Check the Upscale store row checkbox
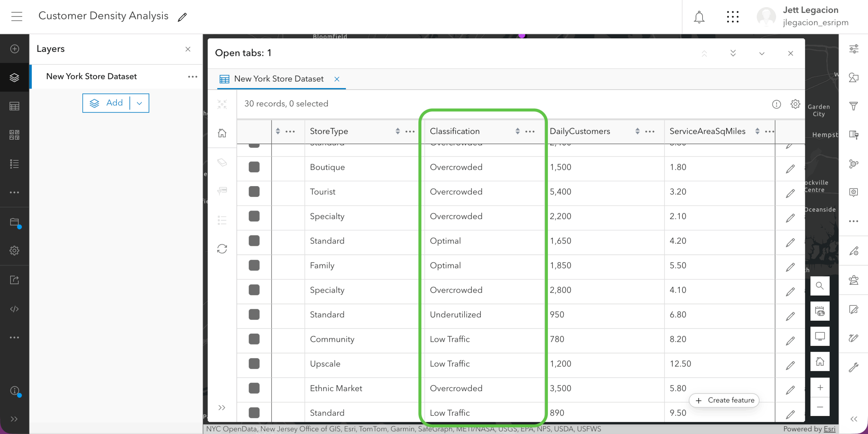 tap(254, 363)
